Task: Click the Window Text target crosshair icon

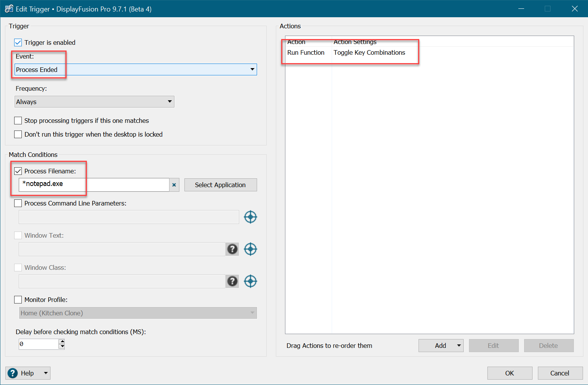Action: pyautogui.click(x=250, y=249)
